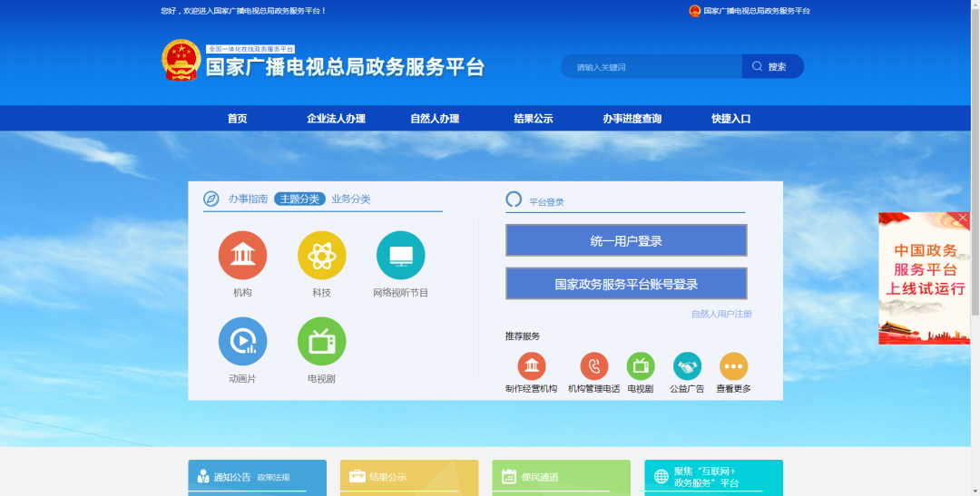Click the 便民通道 card title
The image size is (980, 496).
[540, 477]
